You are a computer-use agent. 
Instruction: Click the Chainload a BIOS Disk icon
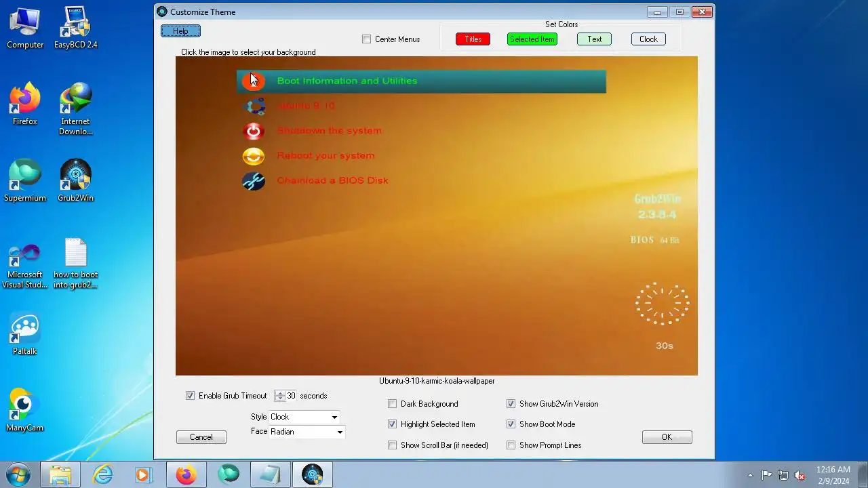[254, 180]
